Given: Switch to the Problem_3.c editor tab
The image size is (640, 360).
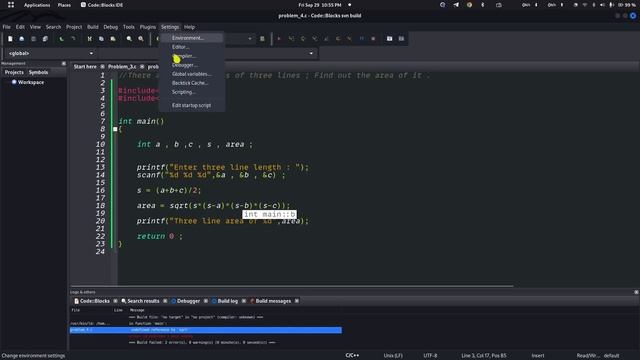Looking at the screenshot, I should [122, 67].
